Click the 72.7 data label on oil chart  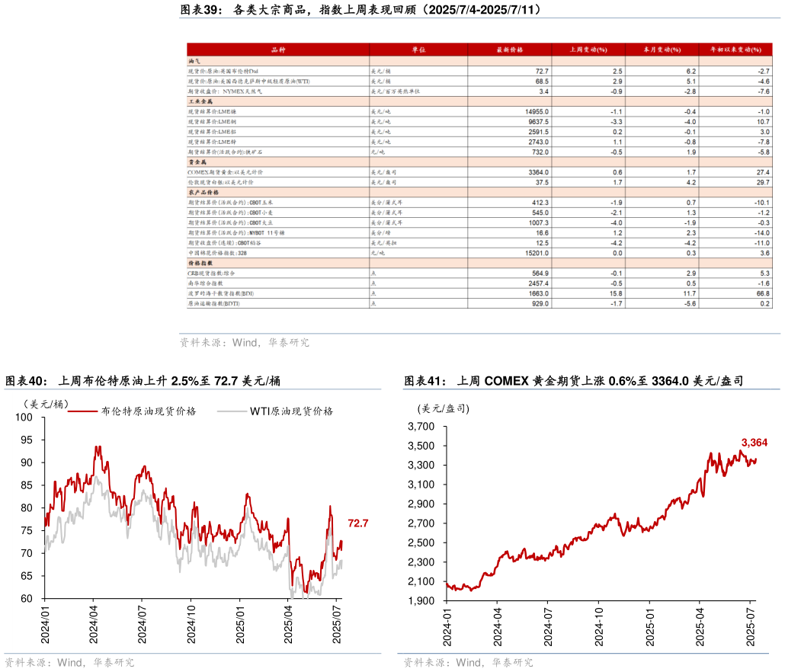tap(357, 523)
